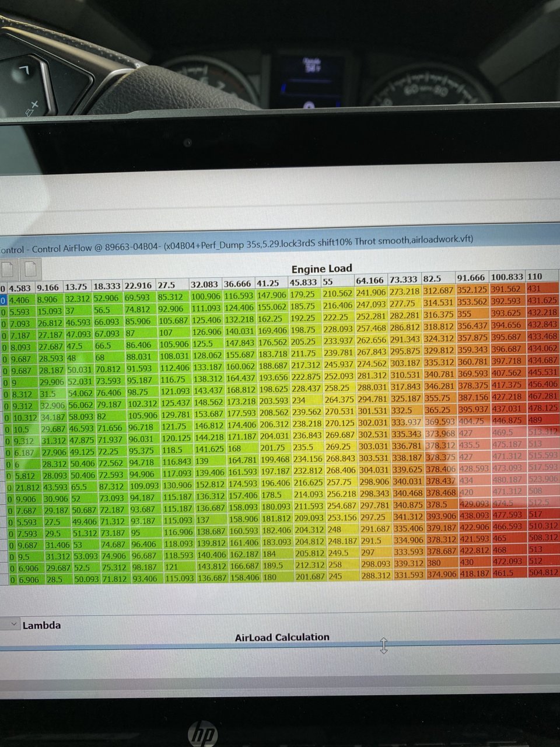This screenshot has width=560, height=747.
Task: Click the cell with value 431.625
Action: pyautogui.click(x=542, y=301)
